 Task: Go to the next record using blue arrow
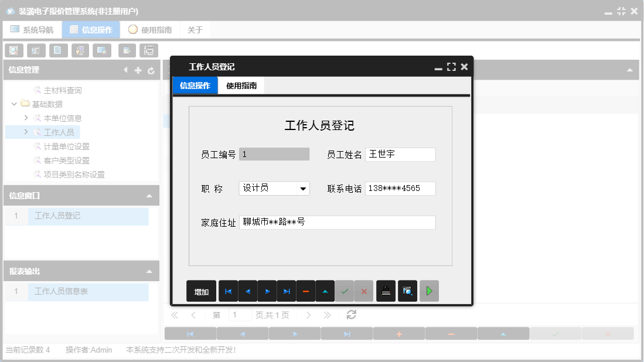[267, 291]
